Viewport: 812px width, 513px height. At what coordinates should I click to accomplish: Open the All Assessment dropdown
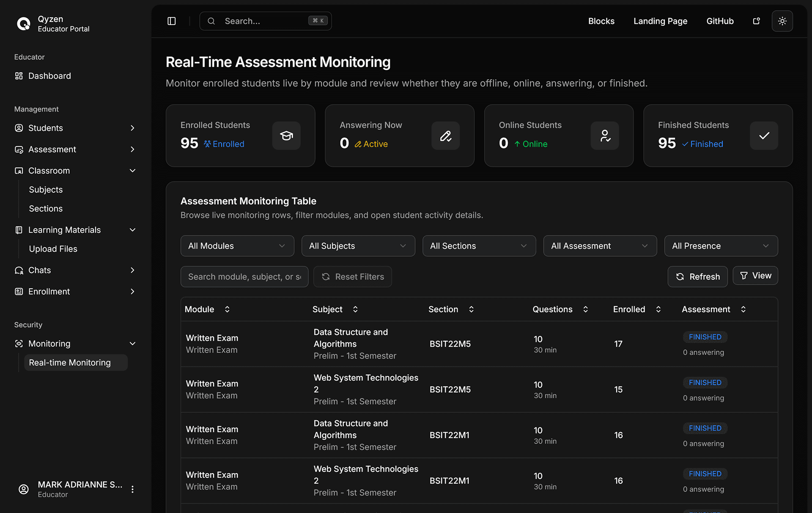click(x=600, y=246)
